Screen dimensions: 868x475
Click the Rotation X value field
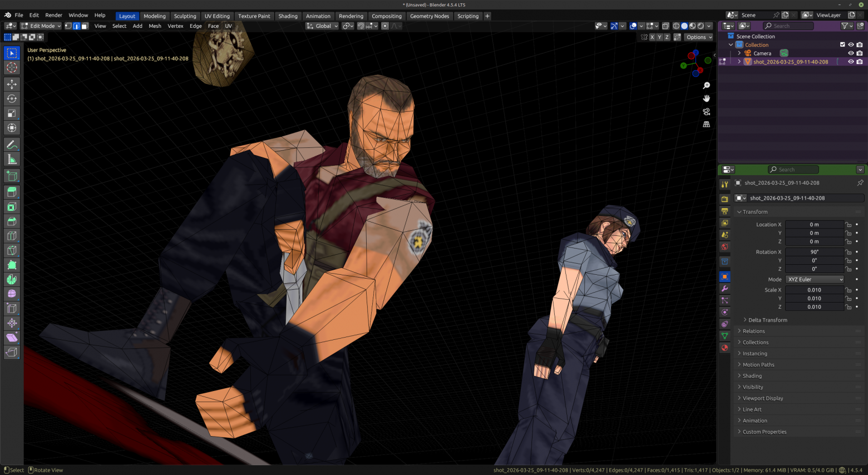[814, 252]
